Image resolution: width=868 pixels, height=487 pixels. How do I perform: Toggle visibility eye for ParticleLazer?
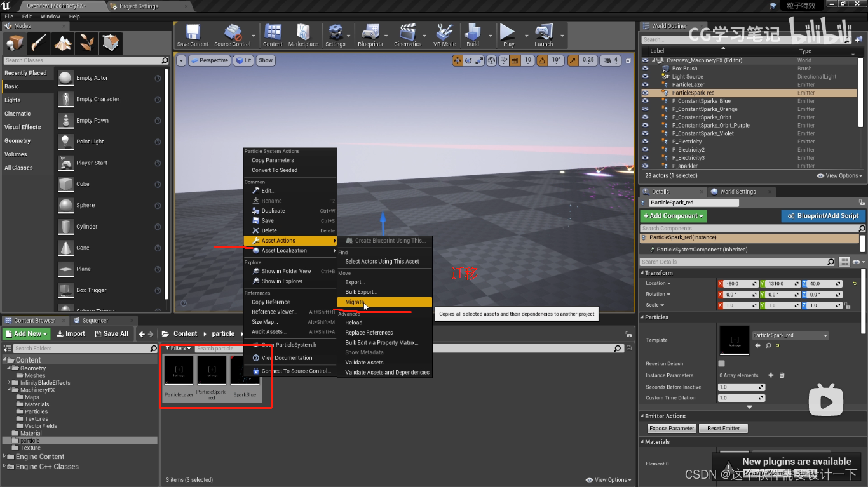pos(645,84)
